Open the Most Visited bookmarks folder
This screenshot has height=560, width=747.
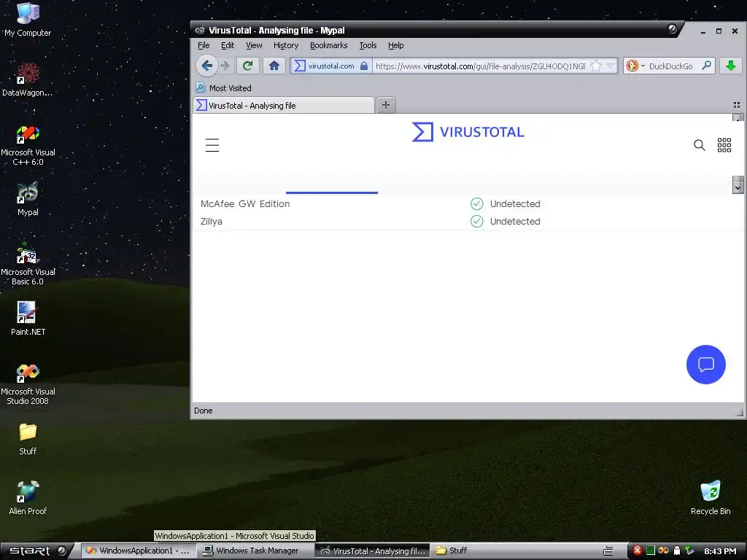[x=224, y=88]
